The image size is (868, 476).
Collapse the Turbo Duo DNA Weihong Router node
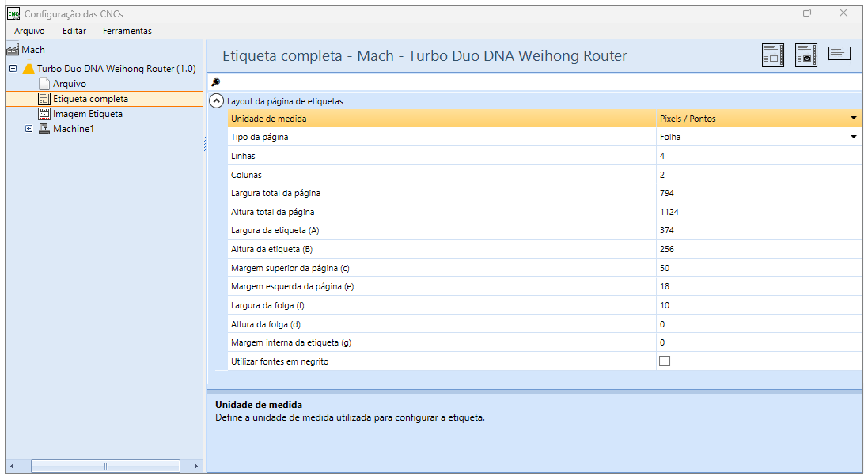(x=13, y=69)
